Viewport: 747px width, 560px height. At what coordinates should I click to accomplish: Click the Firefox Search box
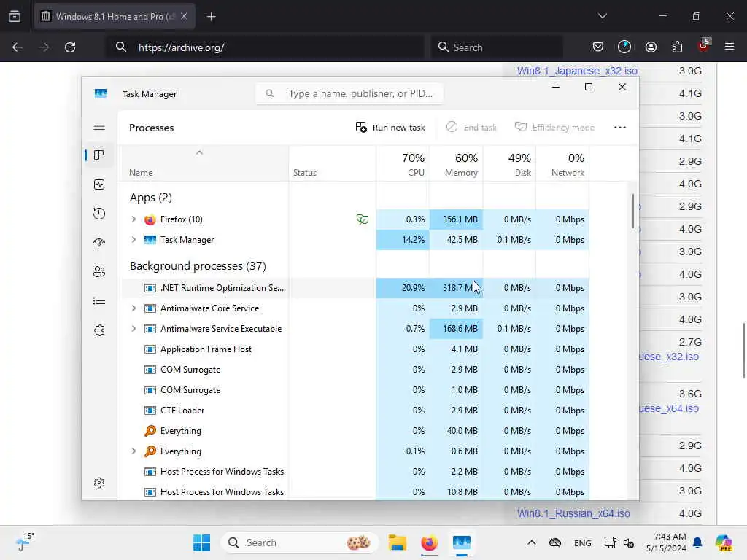point(496,47)
